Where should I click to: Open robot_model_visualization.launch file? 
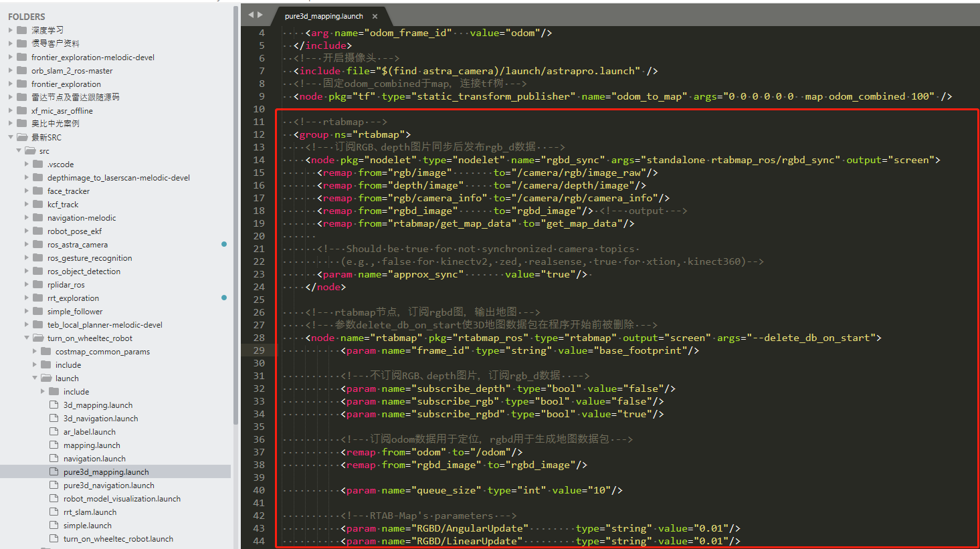tap(122, 499)
